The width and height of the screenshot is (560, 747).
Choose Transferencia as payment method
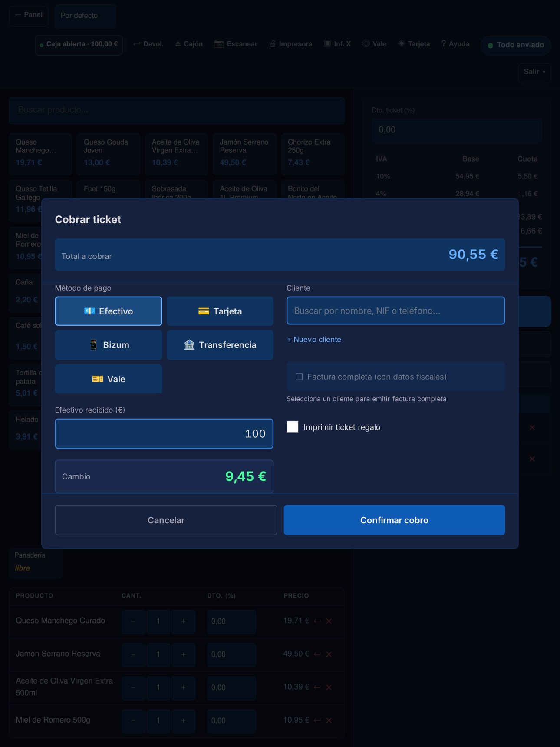tap(220, 345)
